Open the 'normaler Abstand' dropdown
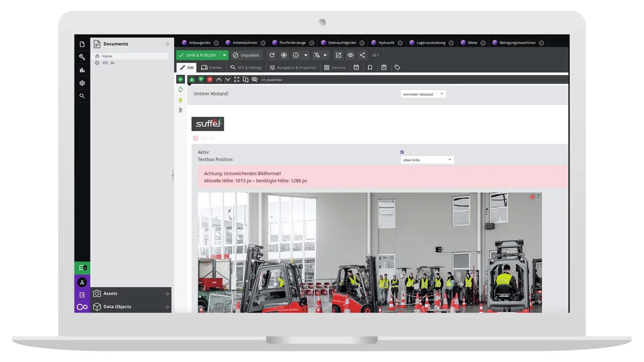The width and height of the screenshot is (644, 362). click(422, 94)
